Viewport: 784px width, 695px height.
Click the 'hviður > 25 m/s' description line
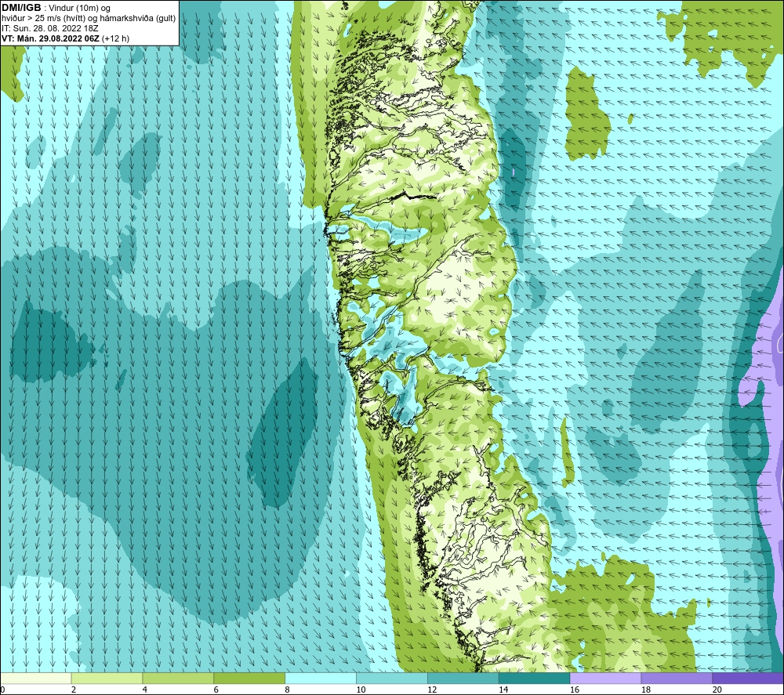coord(89,19)
